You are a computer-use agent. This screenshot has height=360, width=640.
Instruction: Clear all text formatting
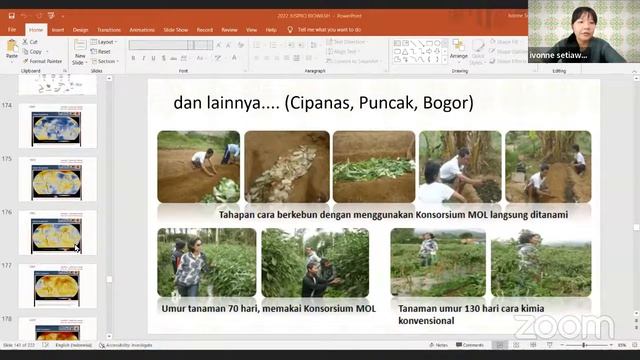click(x=241, y=45)
